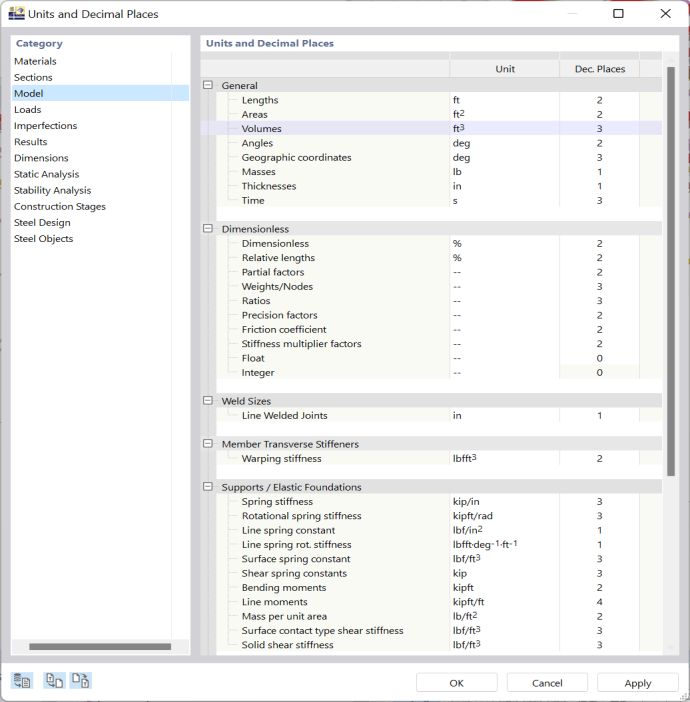Select the '%' unit cell for Dimensionless
Viewport: 690px width, 702px height.
point(504,244)
